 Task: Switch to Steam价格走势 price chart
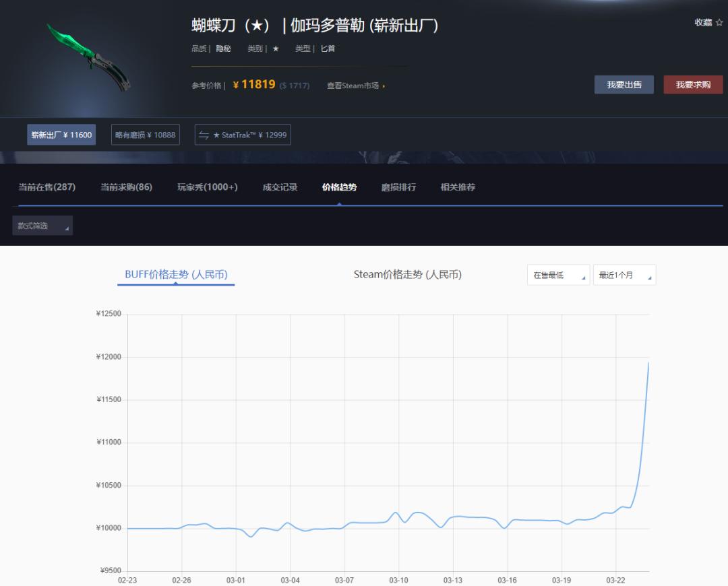click(408, 274)
